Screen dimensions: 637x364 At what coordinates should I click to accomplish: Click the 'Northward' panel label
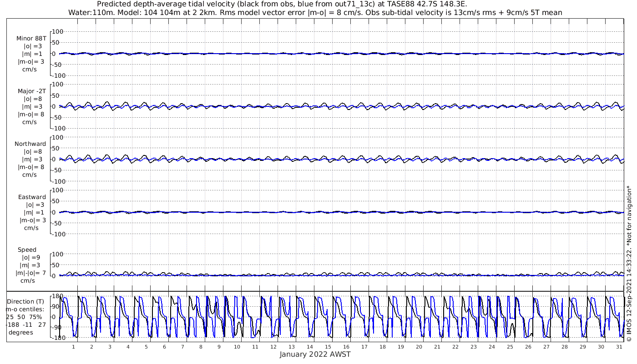point(30,144)
